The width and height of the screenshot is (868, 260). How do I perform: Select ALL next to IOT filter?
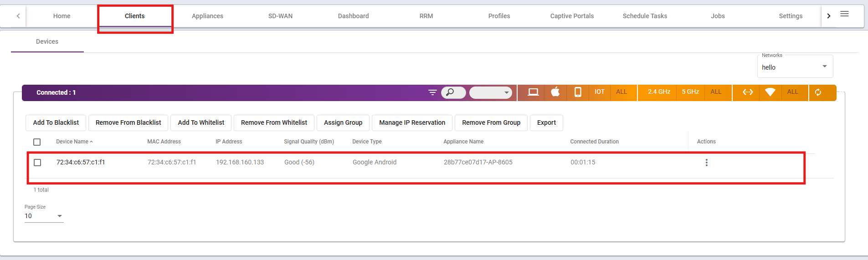tap(621, 92)
